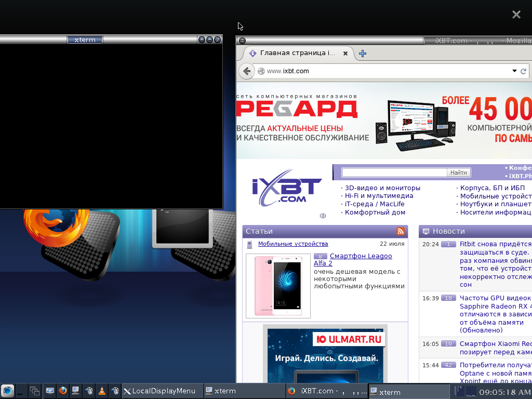Launch the terminal from the taskbar quick-launch icon

point(76,391)
